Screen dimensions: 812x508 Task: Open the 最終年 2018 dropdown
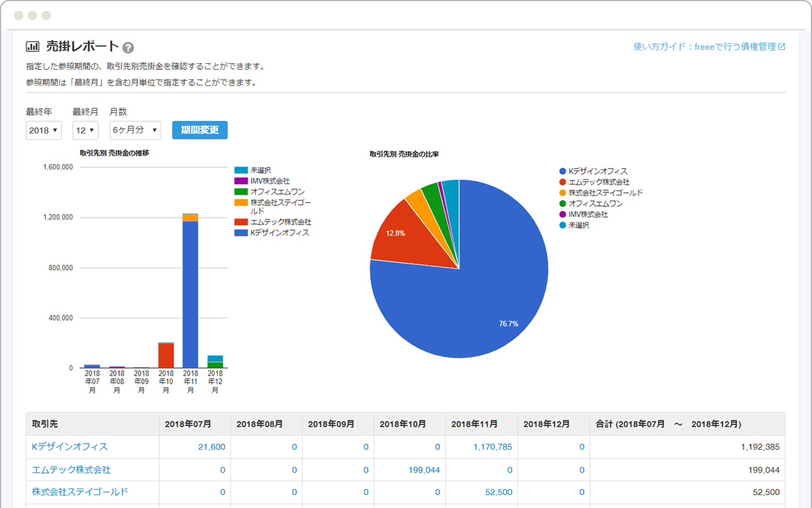pos(43,130)
